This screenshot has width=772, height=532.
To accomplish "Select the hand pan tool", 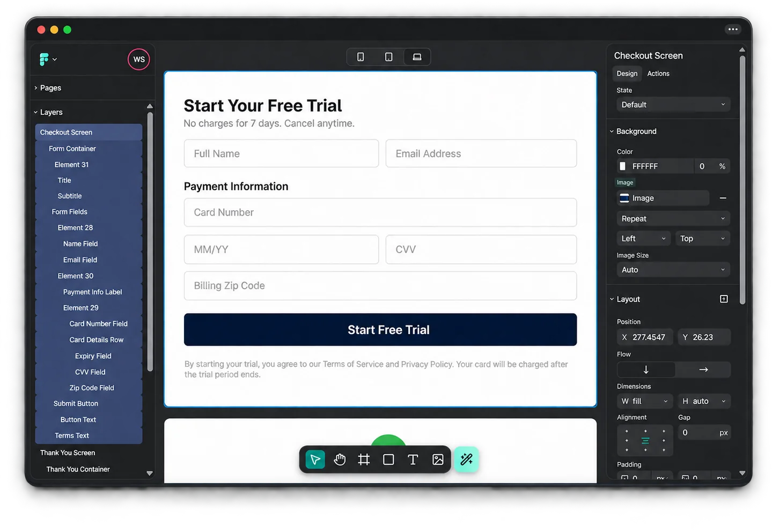I will click(x=340, y=460).
